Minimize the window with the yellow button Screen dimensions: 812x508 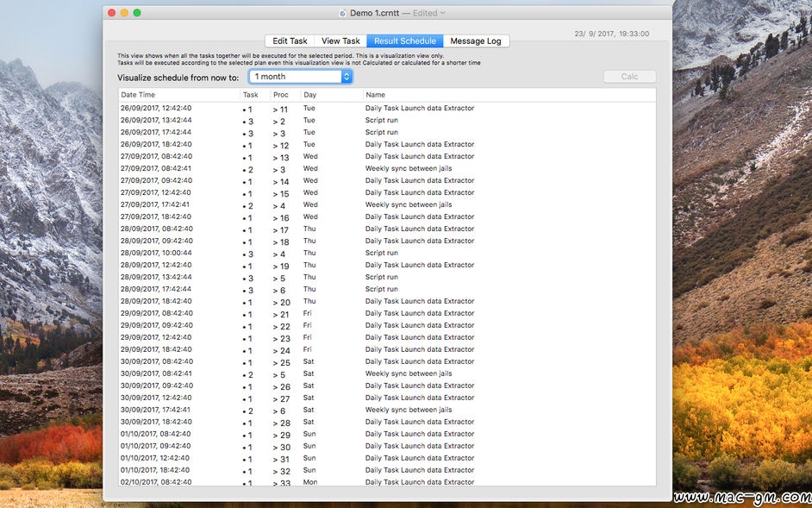[124, 13]
